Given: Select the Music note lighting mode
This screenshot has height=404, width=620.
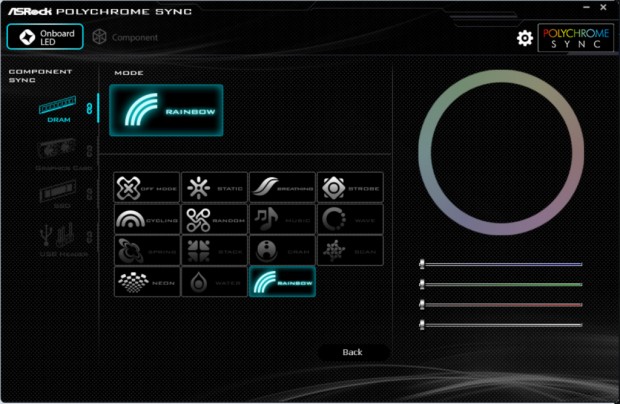Looking at the screenshot, I should click(x=282, y=219).
